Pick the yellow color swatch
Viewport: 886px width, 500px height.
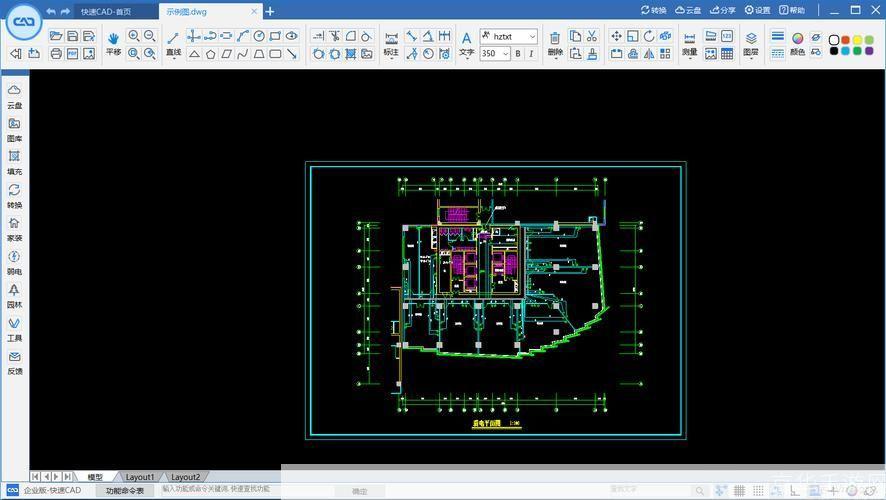coord(857,40)
